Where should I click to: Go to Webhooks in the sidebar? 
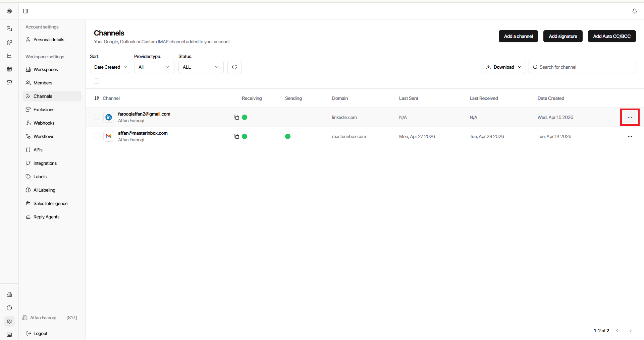point(44,123)
